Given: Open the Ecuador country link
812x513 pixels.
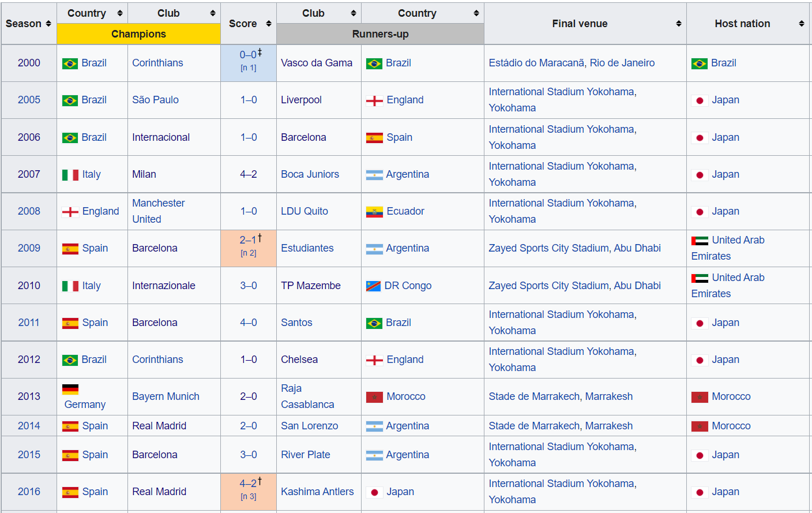Looking at the screenshot, I should point(405,211).
